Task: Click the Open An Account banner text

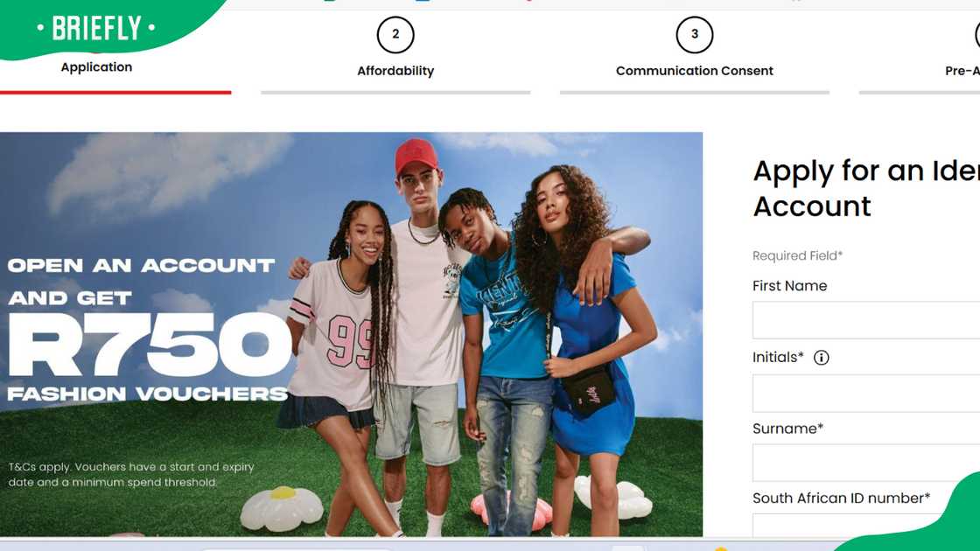Action: point(141,266)
